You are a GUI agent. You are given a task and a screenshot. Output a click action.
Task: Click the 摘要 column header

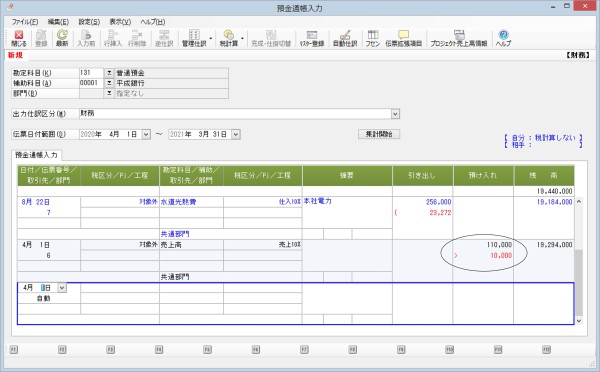347,176
